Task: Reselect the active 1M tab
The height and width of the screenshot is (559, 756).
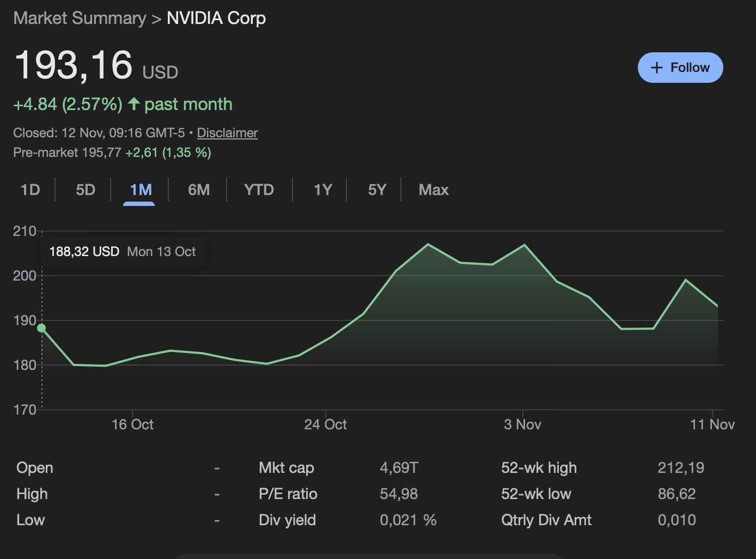Action: 140,190
